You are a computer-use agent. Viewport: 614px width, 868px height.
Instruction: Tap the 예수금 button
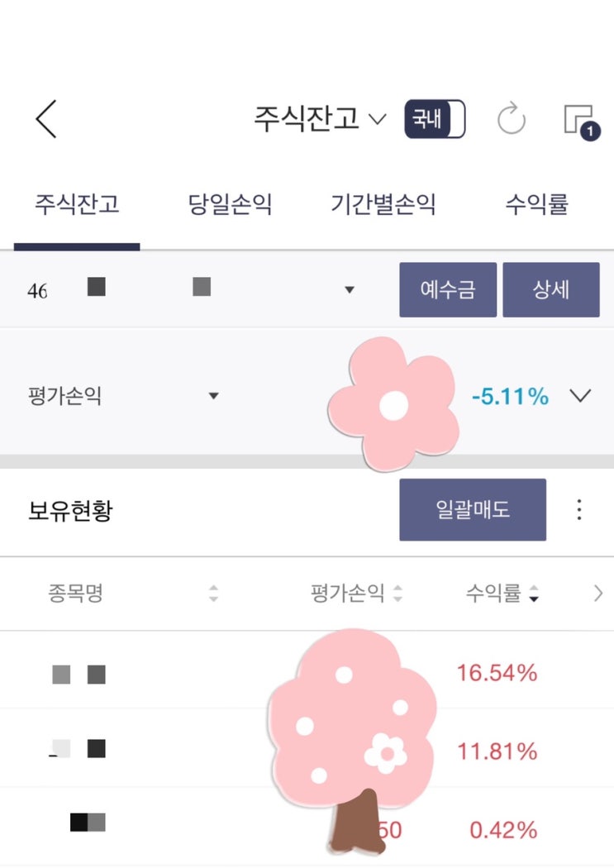448,289
